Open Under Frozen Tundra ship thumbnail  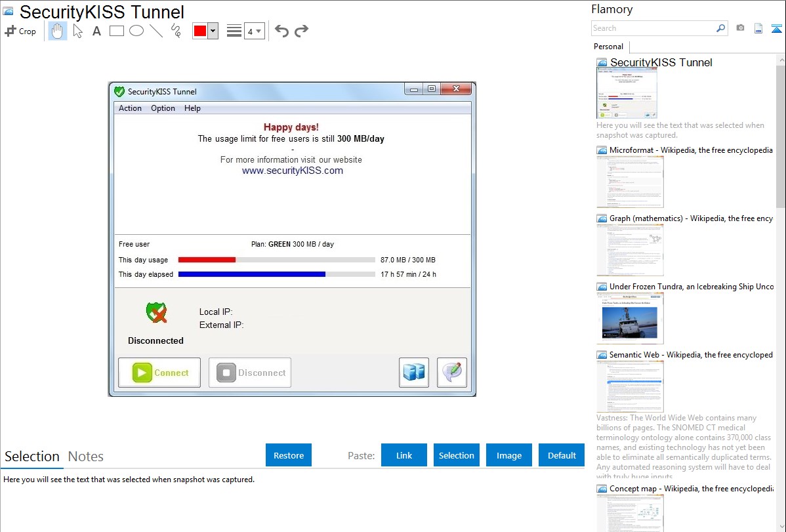[x=630, y=318]
